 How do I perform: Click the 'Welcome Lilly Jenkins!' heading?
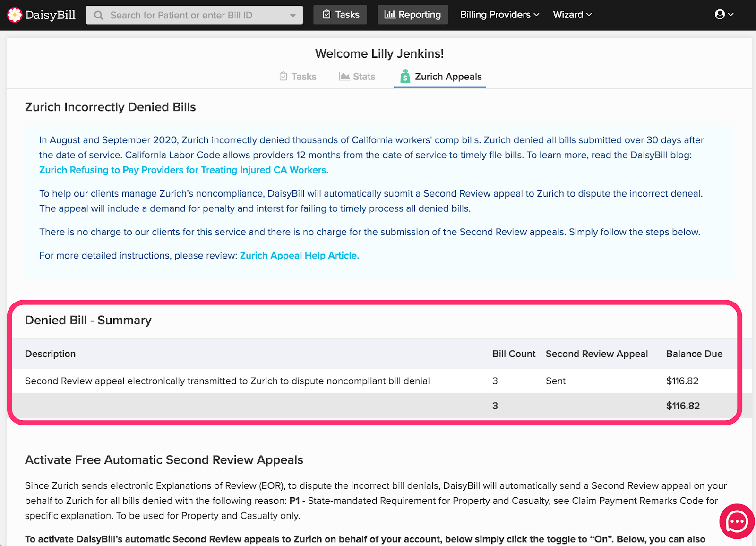pyautogui.click(x=379, y=54)
